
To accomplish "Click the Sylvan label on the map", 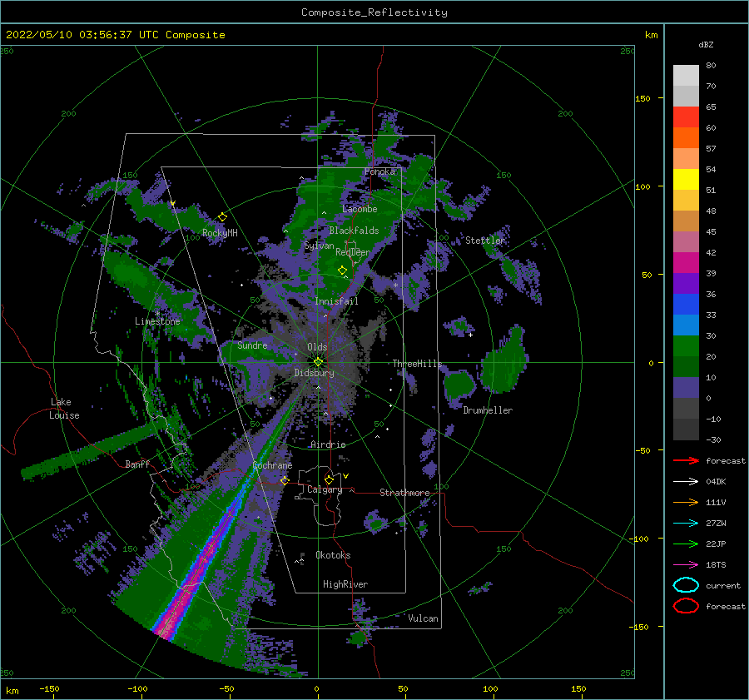I will [319, 246].
